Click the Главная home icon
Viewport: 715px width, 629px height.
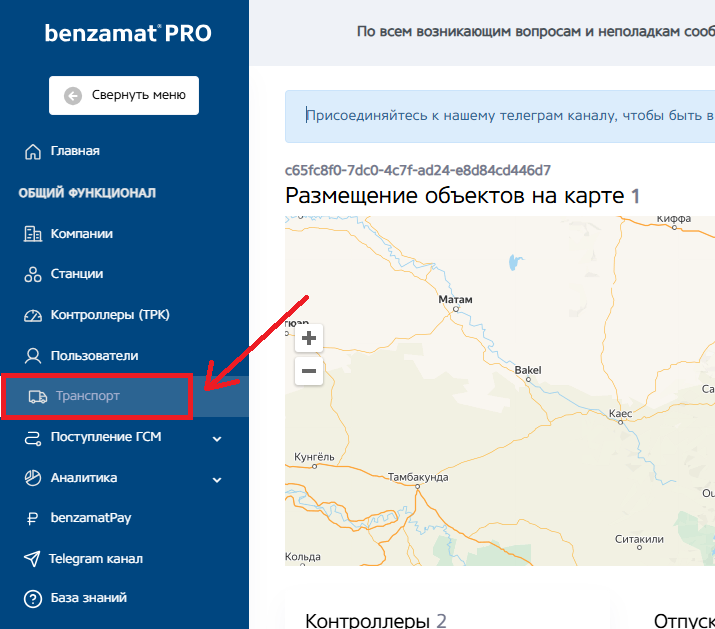33,151
